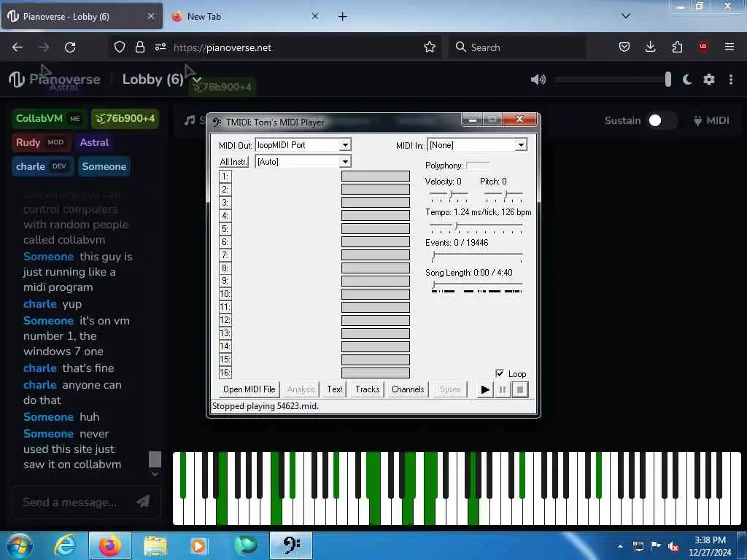This screenshot has height=560, width=747.
Task: Open the Pianoverse three-dot menu
Action: click(731, 79)
